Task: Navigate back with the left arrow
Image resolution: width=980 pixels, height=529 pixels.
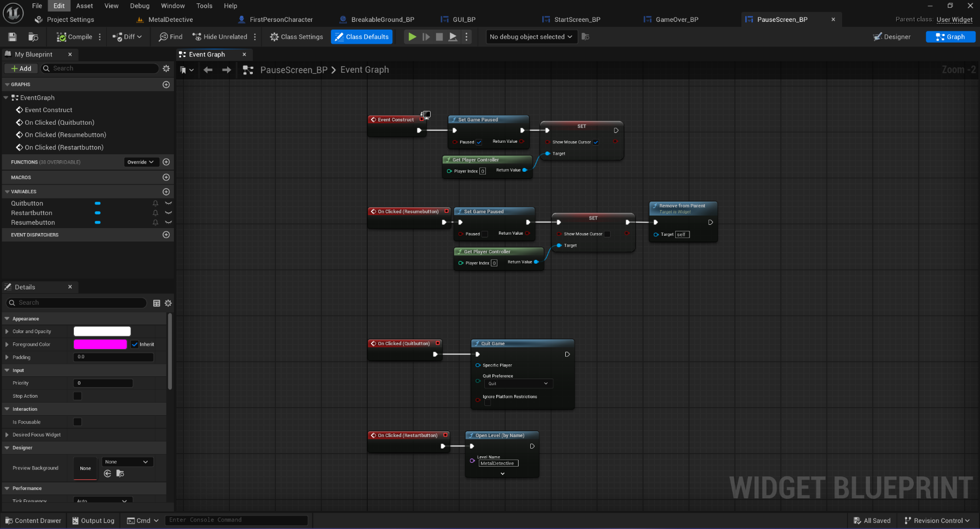Action: [208, 70]
